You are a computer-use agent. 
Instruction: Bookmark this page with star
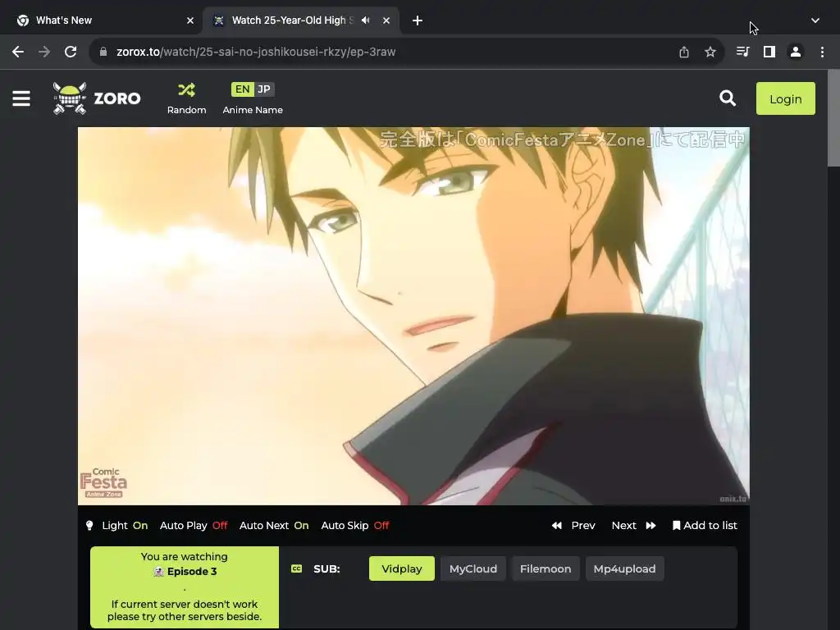710,52
